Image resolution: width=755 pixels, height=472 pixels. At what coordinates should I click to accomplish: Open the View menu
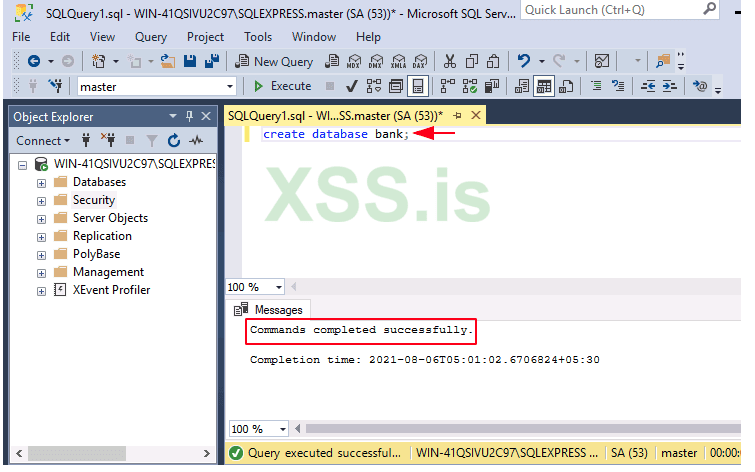(x=102, y=37)
